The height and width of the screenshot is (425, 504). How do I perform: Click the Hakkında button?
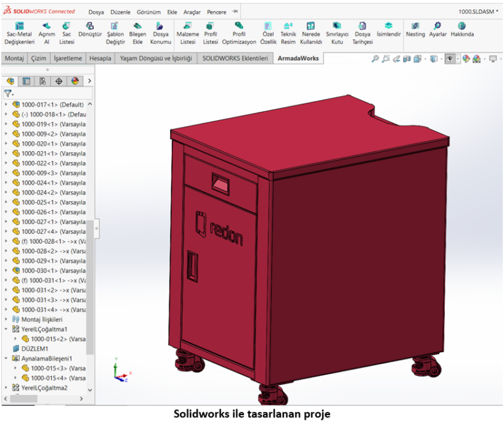462,29
